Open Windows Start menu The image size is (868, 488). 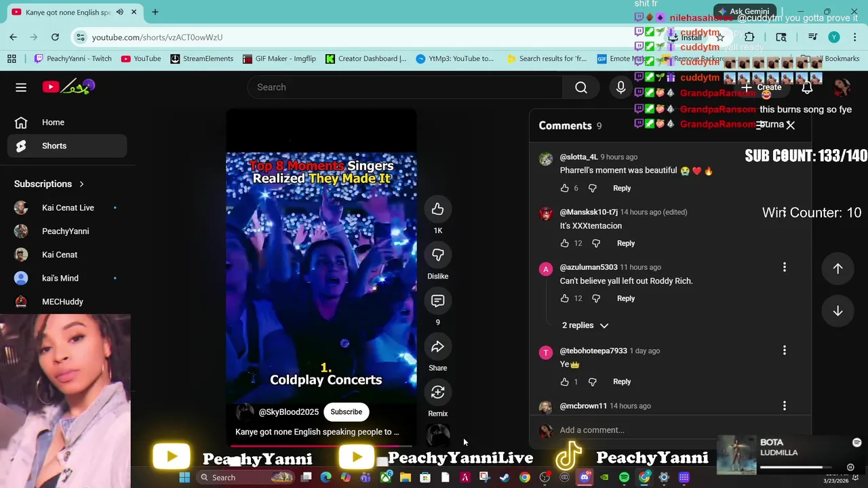pyautogui.click(x=184, y=478)
